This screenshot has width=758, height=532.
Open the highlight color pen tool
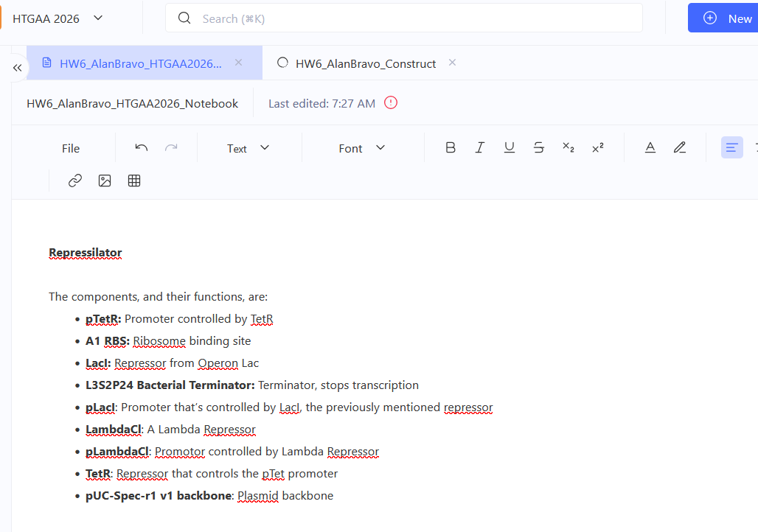[680, 148]
